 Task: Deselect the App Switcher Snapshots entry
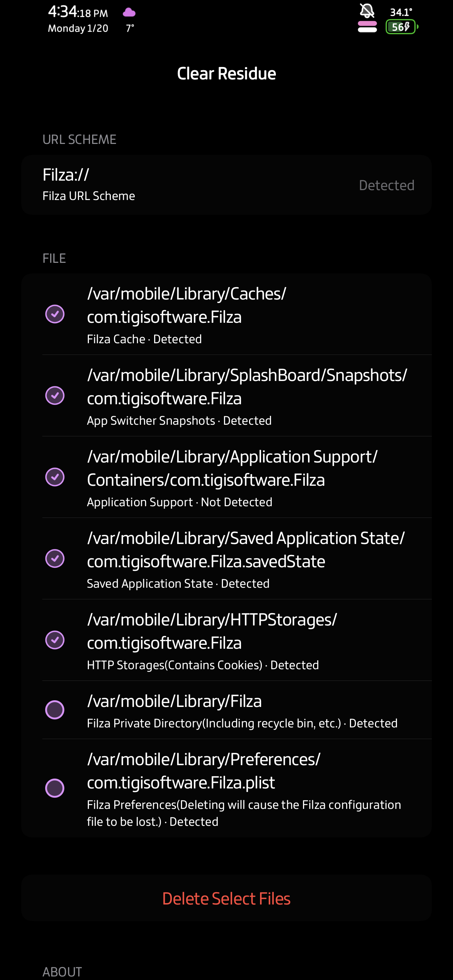(x=55, y=395)
